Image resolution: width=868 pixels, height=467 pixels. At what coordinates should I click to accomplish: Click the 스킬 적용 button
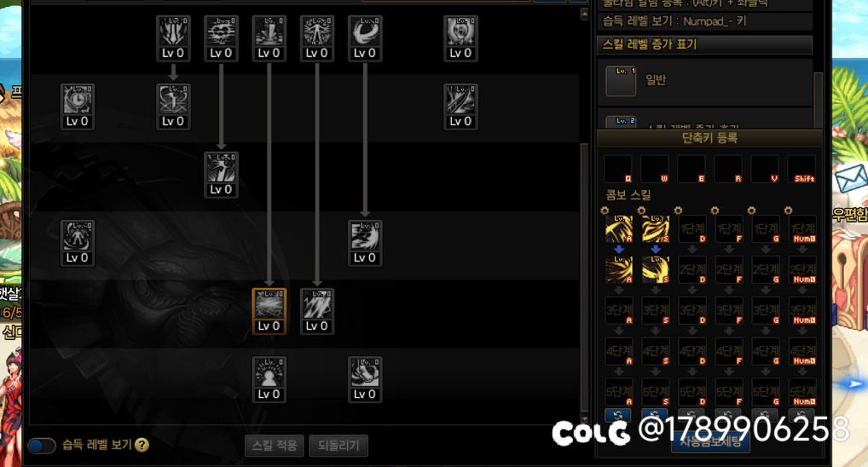click(275, 446)
